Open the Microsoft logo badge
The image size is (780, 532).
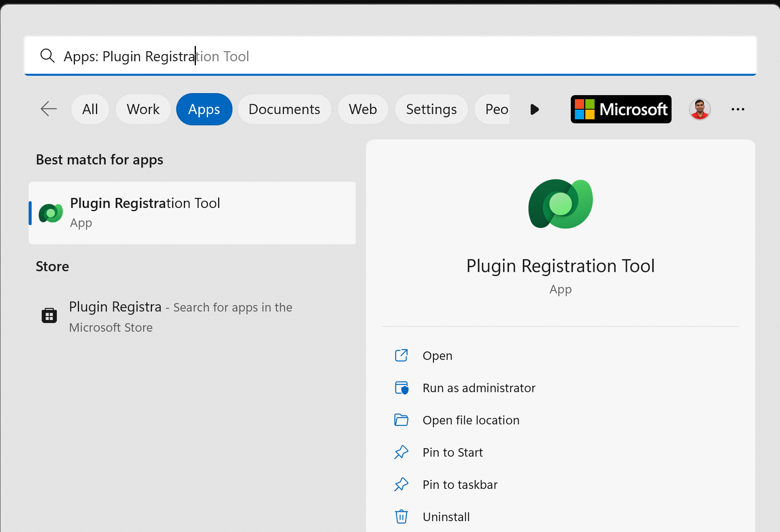click(621, 109)
